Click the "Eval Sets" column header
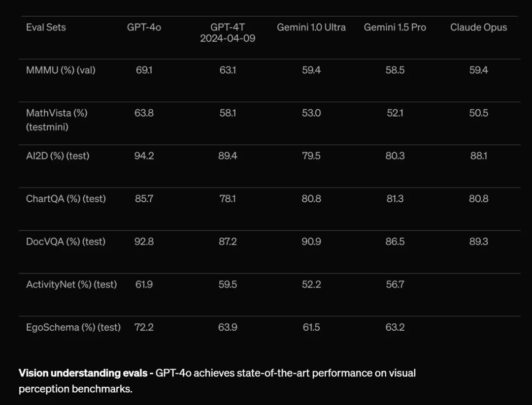 (x=46, y=28)
